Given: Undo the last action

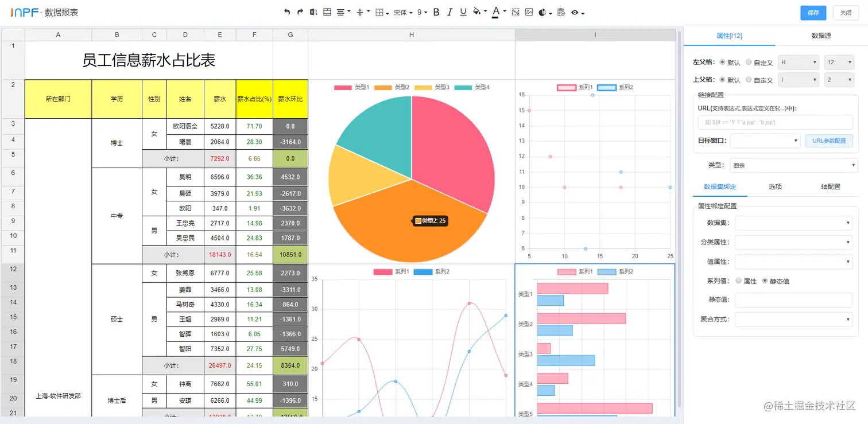Looking at the screenshot, I should click(x=287, y=12).
